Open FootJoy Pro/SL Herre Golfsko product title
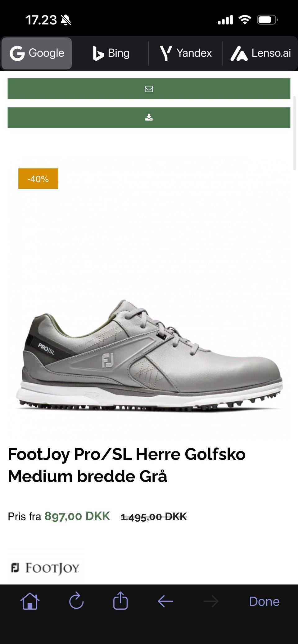298x644 pixels. [x=127, y=465]
